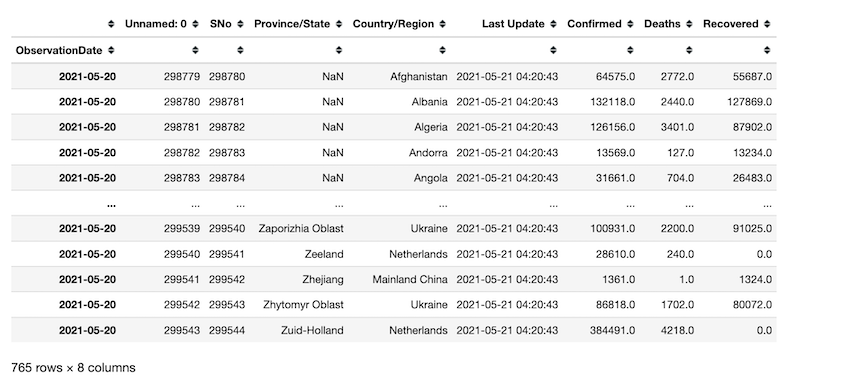Click the Confirmed column sort icon
The image size is (850, 385).
(630, 24)
